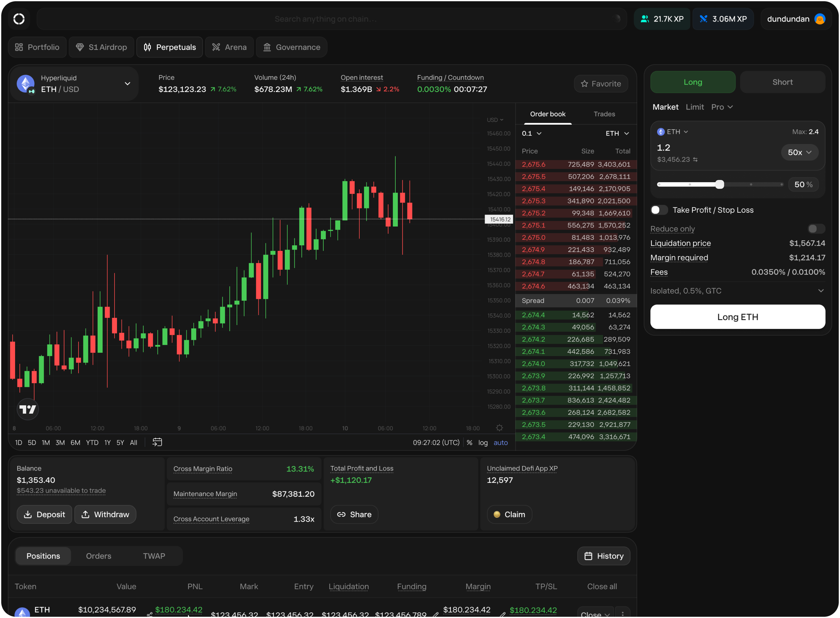Click the TradingView logo on chart
840x618 pixels.
[x=28, y=409]
